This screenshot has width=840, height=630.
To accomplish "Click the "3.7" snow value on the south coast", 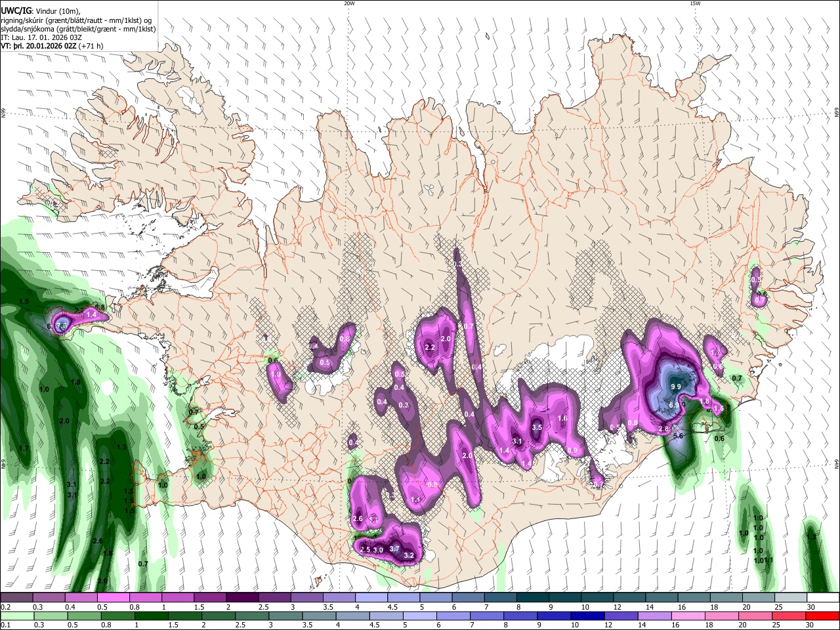I will click(394, 549).
